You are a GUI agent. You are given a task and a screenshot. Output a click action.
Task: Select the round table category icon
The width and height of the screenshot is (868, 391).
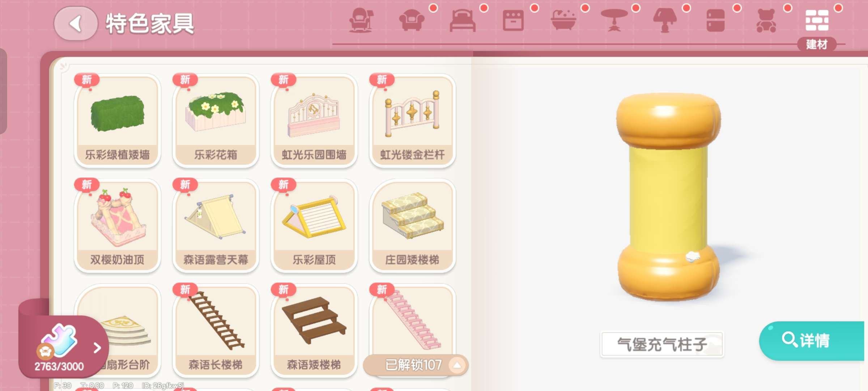[x=614, y=20]
